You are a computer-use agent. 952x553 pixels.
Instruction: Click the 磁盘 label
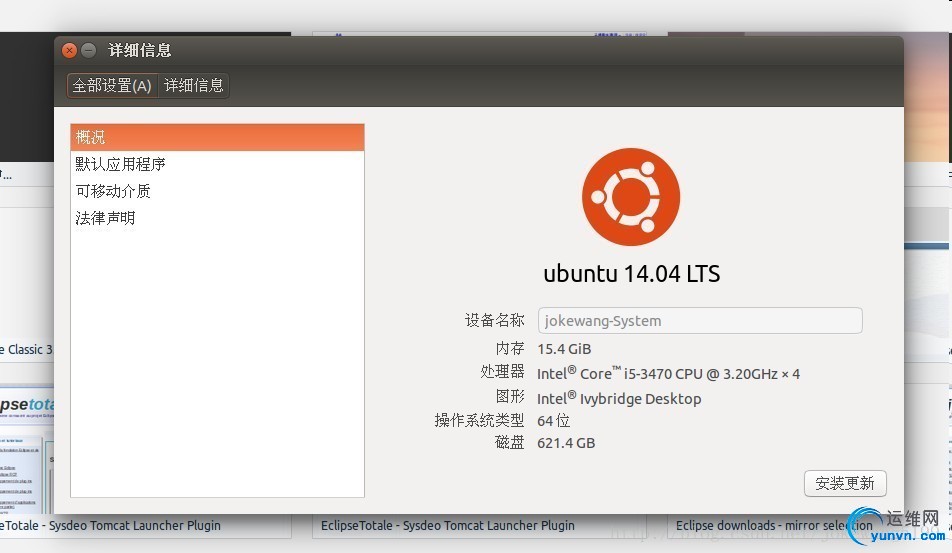pos(510,443)
